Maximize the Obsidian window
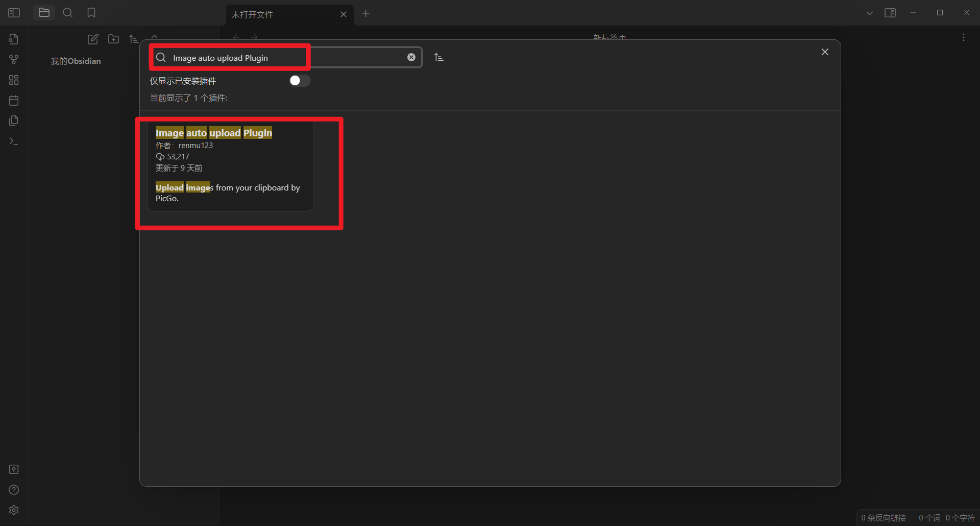The image size is (980, 526). tap(940, 13)
